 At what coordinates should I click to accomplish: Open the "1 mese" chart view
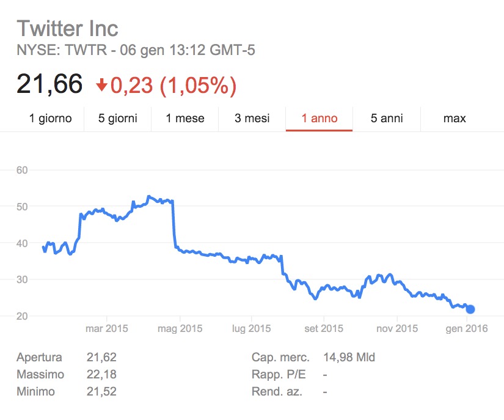185,119
